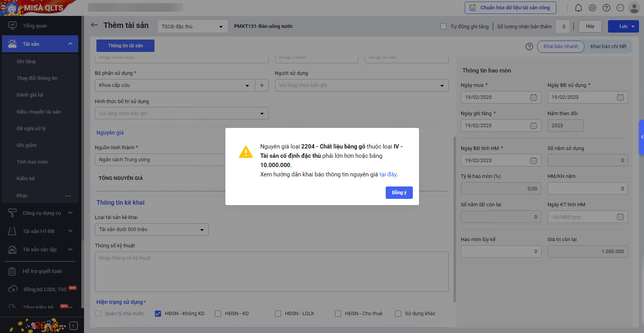Click the back arrow beside Thêm tài sản
This screenshot has width=644, height=333.
click(x=94, y=25)
